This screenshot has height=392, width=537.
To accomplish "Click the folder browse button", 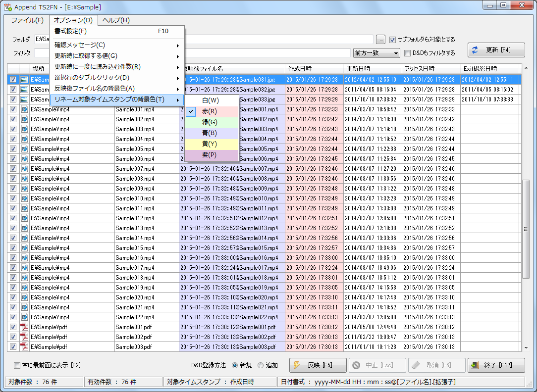I will click(x=380, y=40).
